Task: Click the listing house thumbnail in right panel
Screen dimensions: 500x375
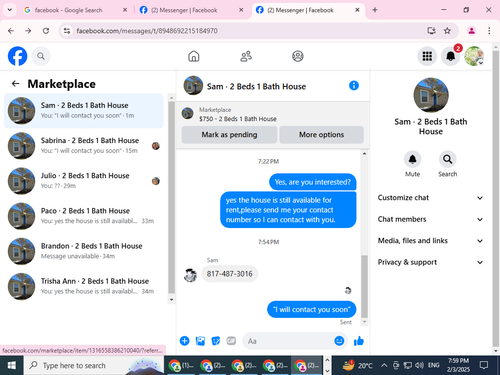Action: pyautogui.click(x=431, y=95)
